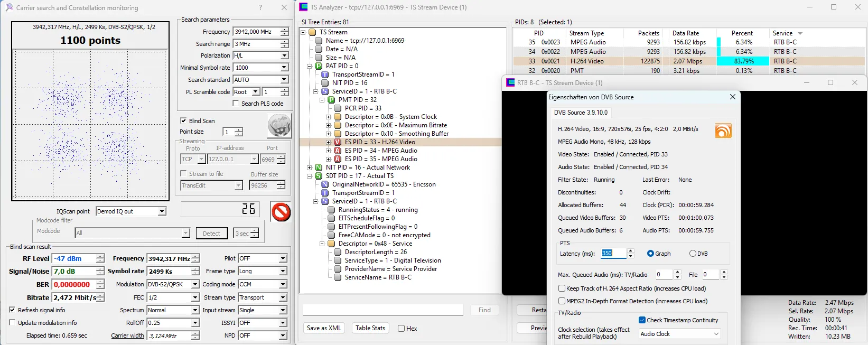Open the Polarization dropdown
868x345 pixels.
[x=284, y=55]
